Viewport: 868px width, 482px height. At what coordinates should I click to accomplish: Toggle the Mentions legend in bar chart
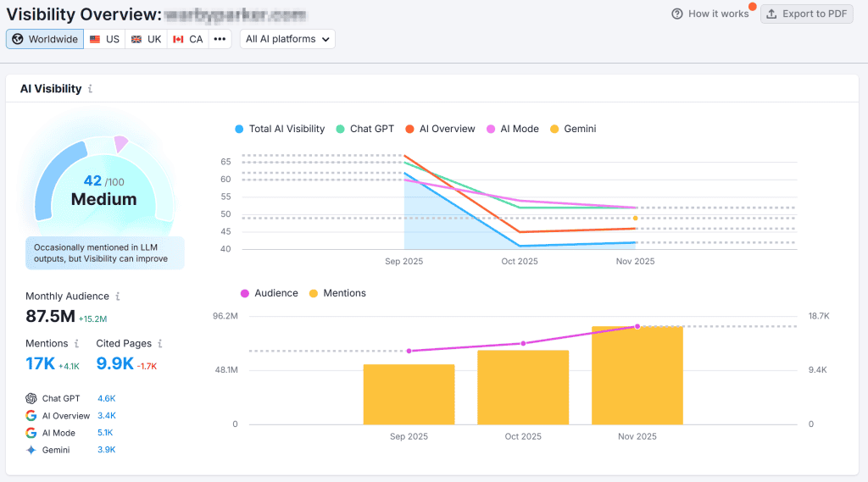337,293
